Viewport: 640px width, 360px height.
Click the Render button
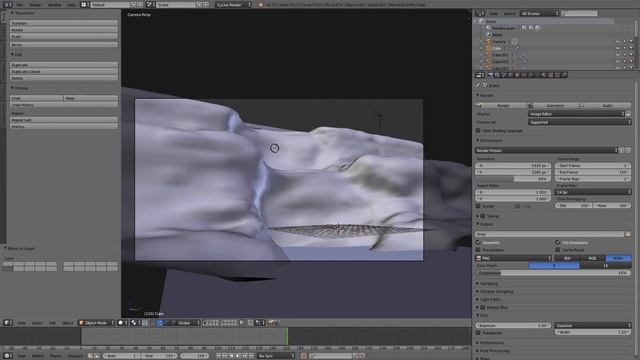[501, 105]
